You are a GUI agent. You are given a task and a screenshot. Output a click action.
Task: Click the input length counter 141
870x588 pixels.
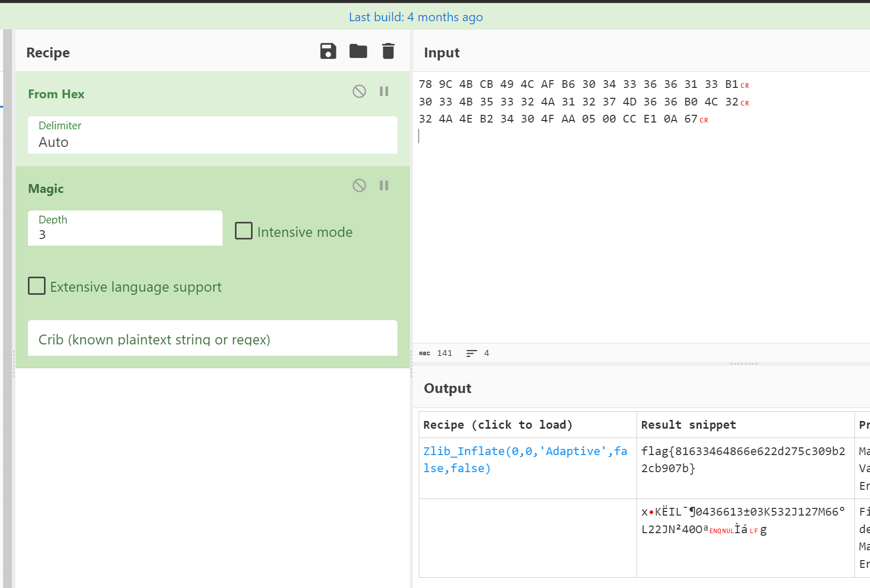[436, 353]
